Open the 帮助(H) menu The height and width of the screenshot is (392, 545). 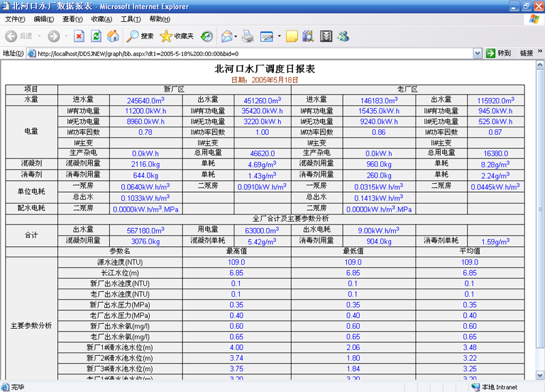pos(160,19)
